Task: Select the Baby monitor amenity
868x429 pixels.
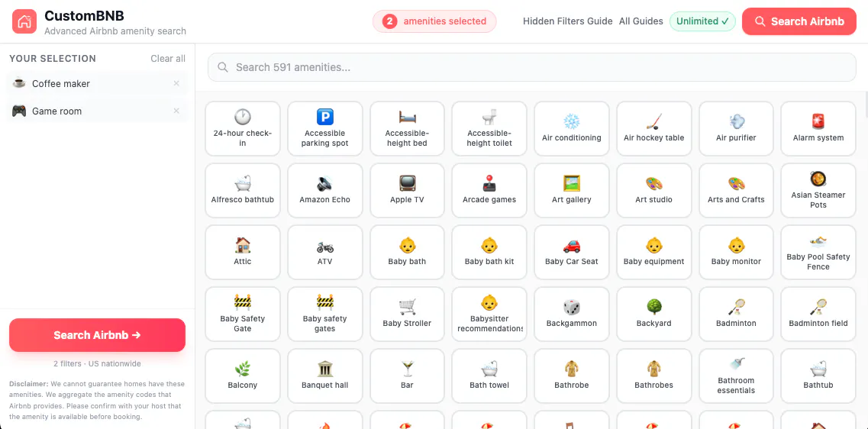Action: tap(736, 253)
